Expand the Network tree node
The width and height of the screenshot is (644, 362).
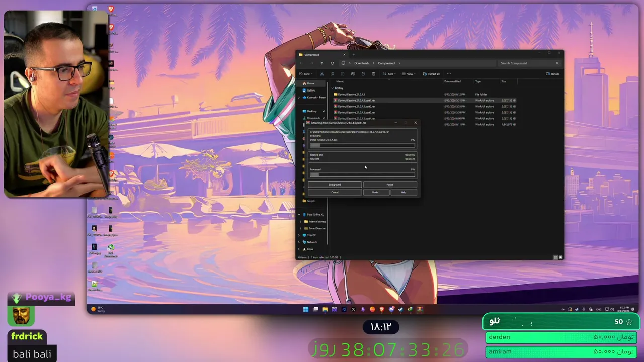(x=299, y=242)
